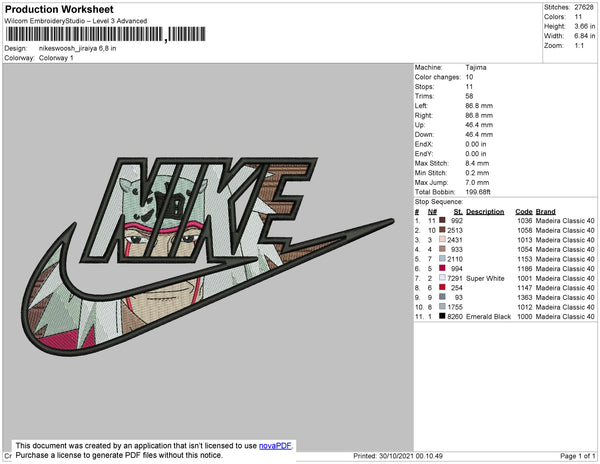Select the color swatch for thread code 1058
The height and width of the screenshot is (464, 600).
click(442, 230)
